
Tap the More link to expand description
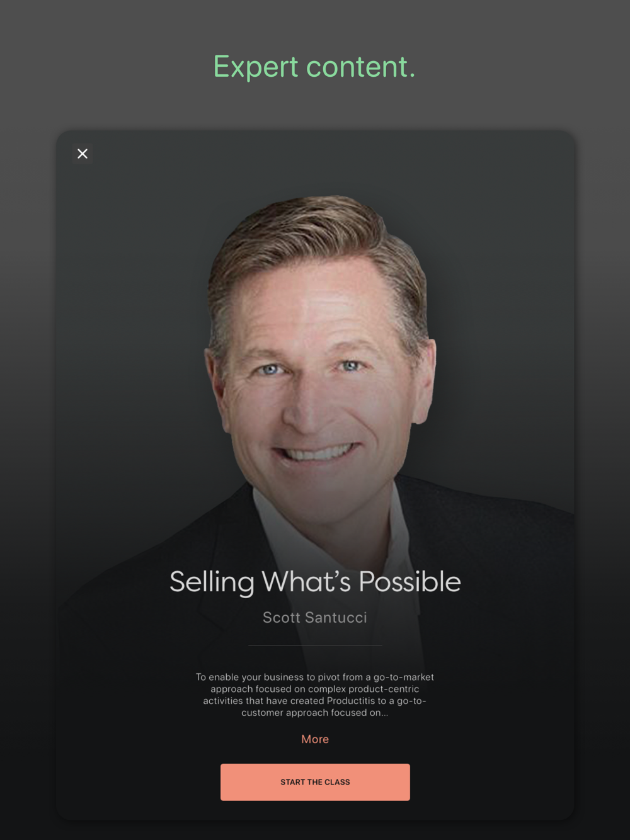coord(315,739)
